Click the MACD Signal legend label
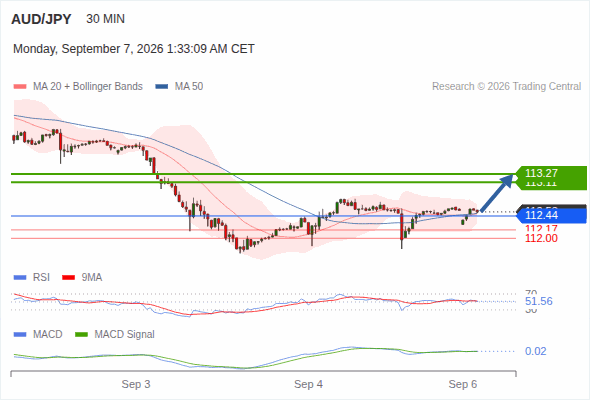This screenshot has width=590, height=400. 125,335
